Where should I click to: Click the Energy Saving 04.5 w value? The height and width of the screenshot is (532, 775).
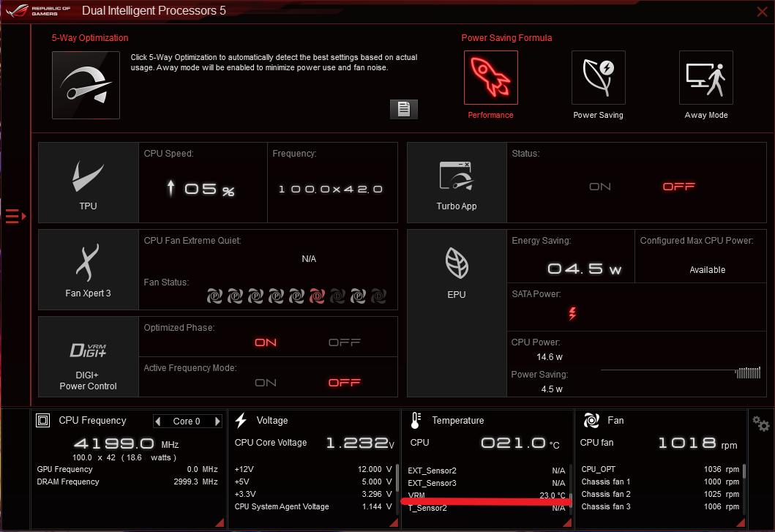click(584, 269)
